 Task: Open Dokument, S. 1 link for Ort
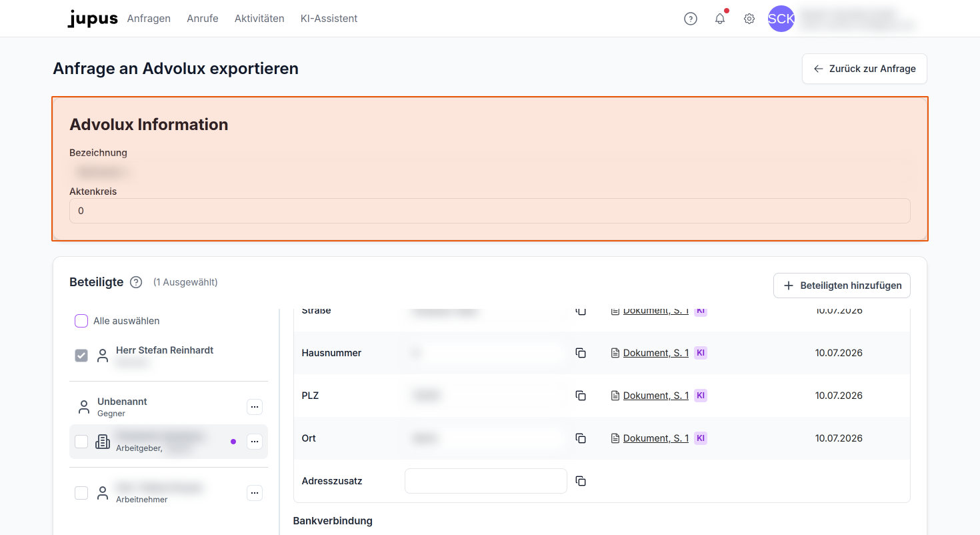click(656, 438)
